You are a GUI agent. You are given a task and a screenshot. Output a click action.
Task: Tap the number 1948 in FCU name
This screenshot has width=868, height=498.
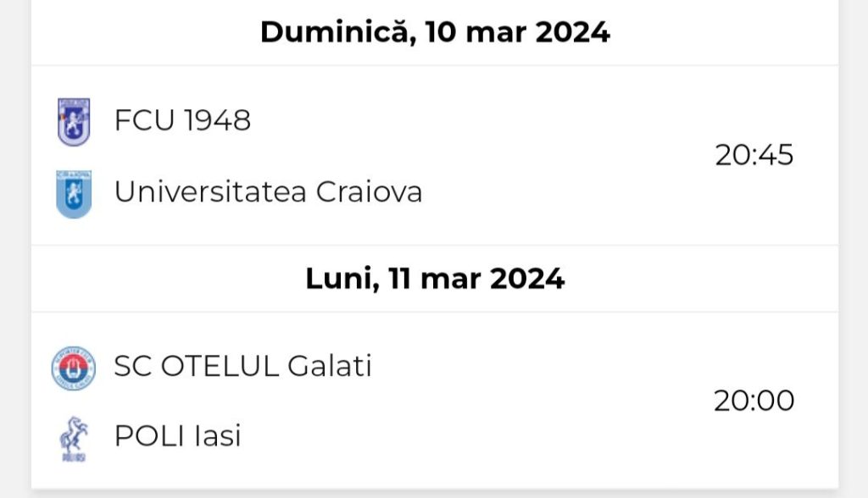click(x=217, y=120)
